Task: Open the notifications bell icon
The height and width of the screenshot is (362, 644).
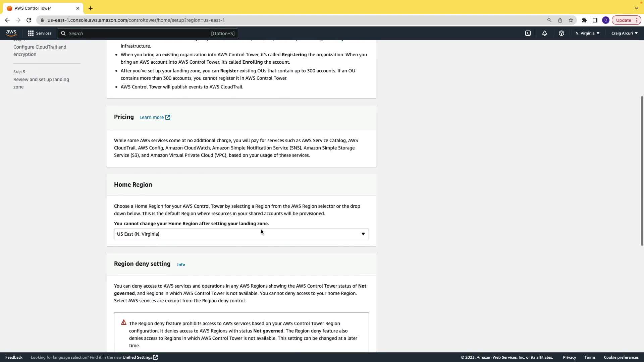Action: point(545,33)
